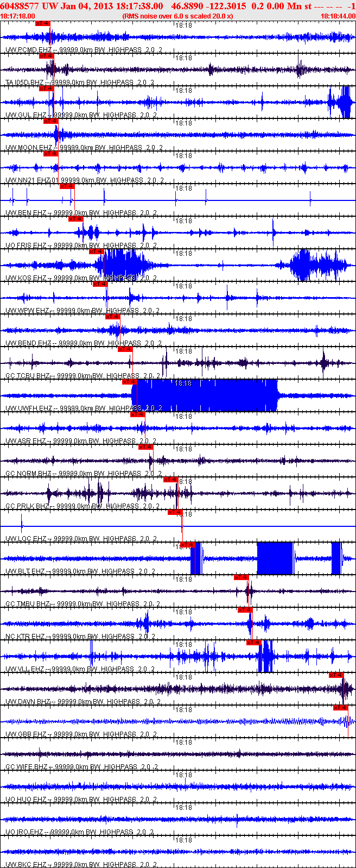Select the UW.BEND.EHZ station label
356x868 pixels.
pos(84,343)
